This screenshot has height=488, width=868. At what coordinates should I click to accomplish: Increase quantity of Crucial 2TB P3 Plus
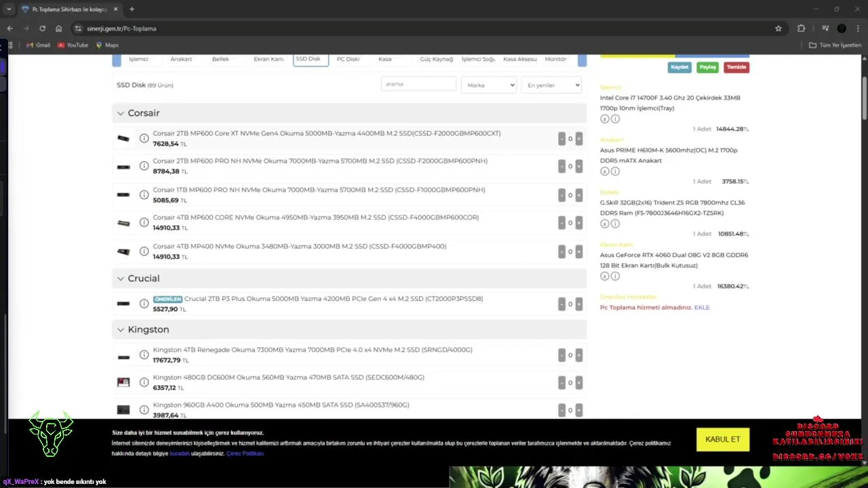pos(578,304)
